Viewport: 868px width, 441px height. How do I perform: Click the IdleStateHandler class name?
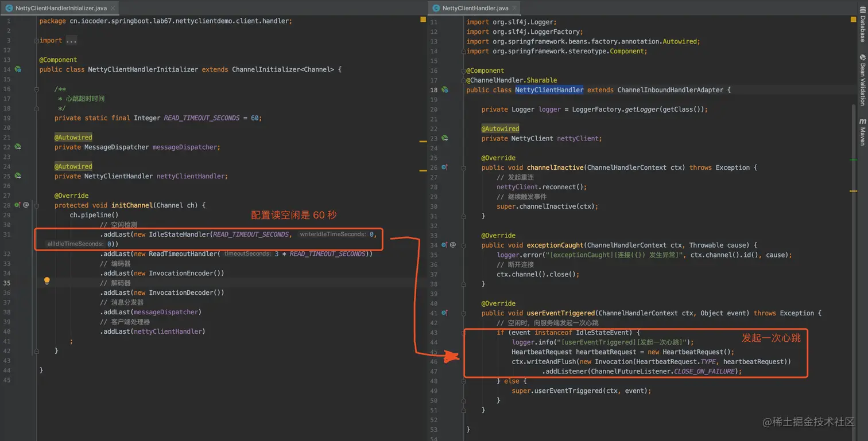point(179,235)
